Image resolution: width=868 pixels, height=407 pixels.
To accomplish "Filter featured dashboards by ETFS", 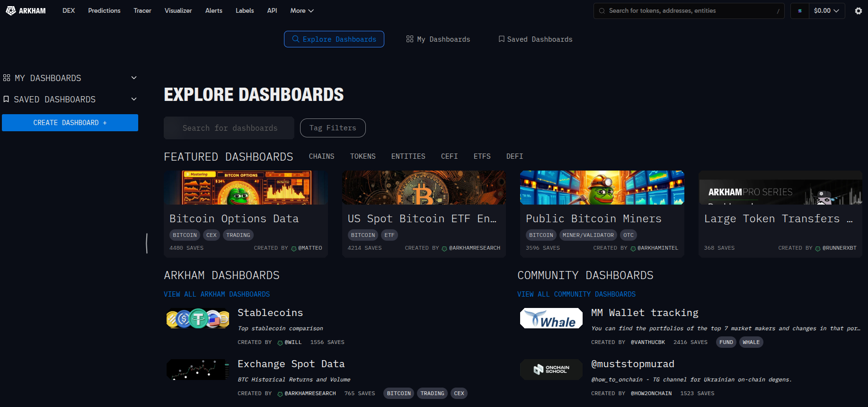I will pos(482,156).
